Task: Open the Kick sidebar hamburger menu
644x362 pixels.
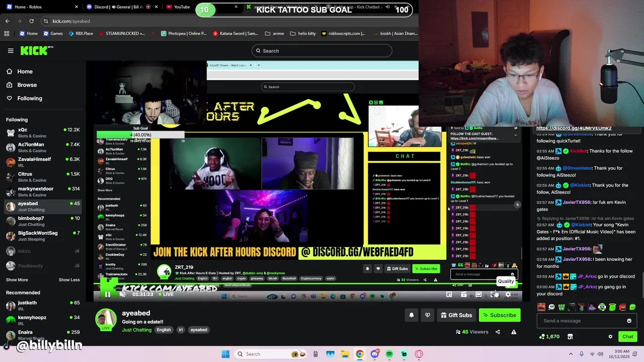Action: tap(11, 51)
